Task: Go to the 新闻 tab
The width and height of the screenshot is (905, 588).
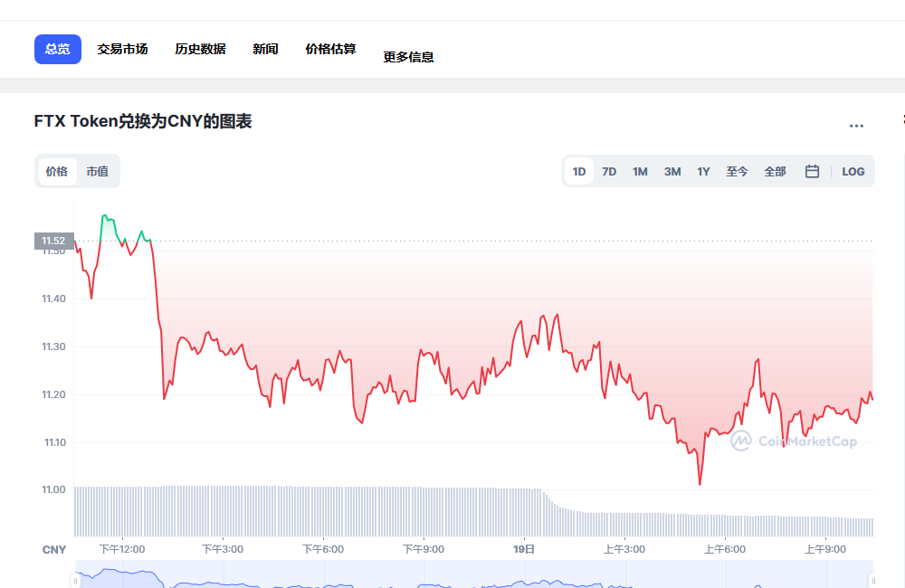Action: (265, 49)
